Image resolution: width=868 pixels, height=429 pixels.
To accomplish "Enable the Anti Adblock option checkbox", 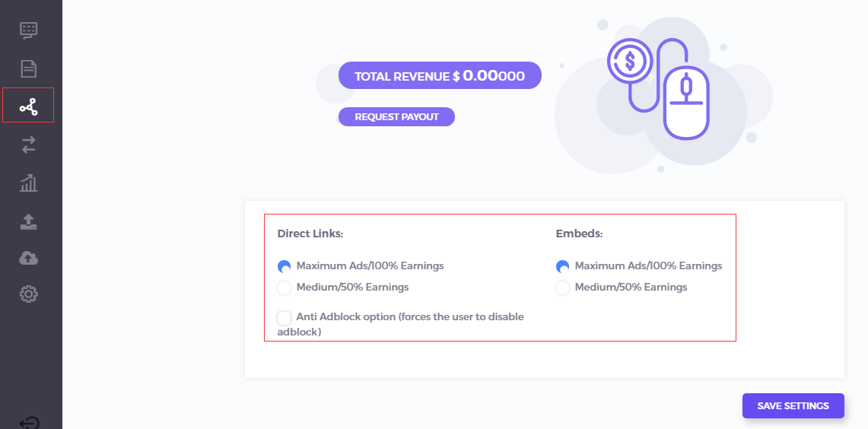I will [284, 318].
